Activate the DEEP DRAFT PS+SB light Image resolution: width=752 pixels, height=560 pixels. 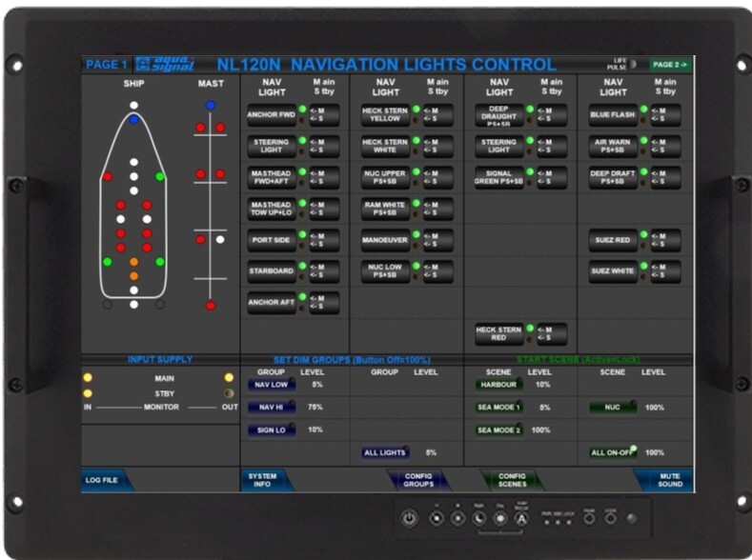coord(613,177)
